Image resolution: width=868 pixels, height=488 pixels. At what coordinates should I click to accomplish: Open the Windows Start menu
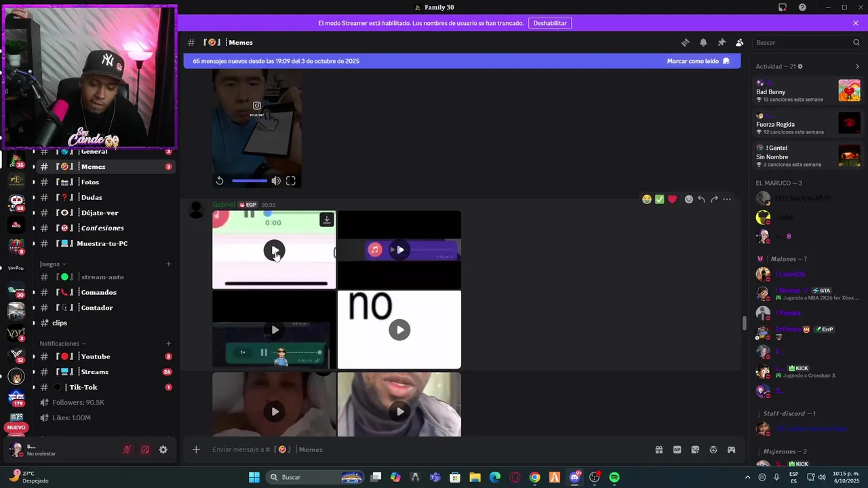(254, 477)
